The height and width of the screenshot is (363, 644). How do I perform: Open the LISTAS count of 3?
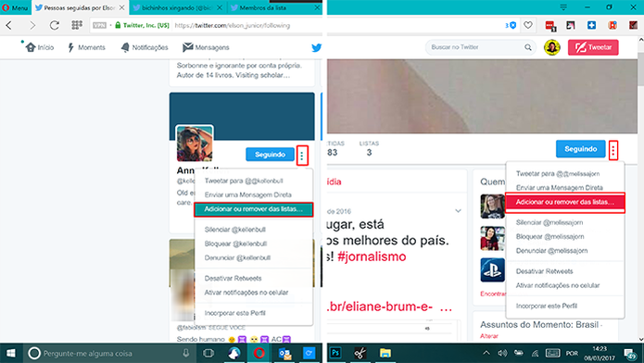(x=369, y=149)
